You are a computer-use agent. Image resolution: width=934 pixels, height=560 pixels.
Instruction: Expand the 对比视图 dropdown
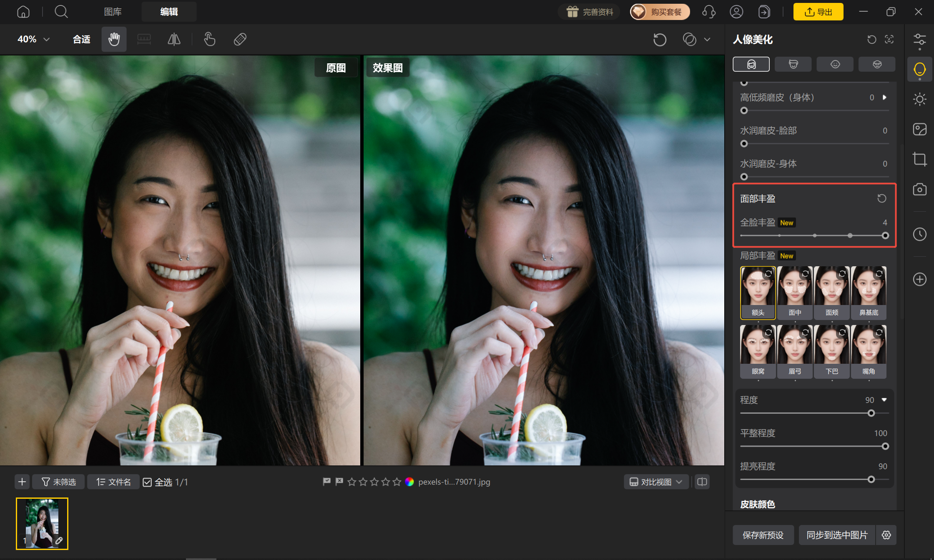(x=656, y=482)
